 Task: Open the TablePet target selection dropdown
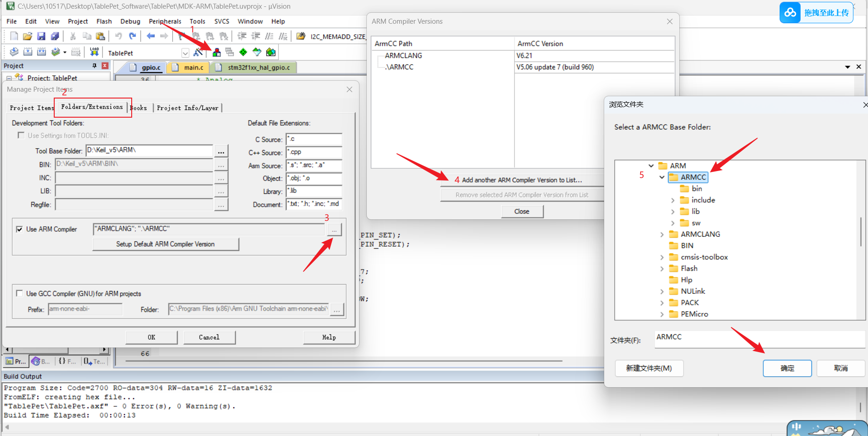click(x=185, y=52)
